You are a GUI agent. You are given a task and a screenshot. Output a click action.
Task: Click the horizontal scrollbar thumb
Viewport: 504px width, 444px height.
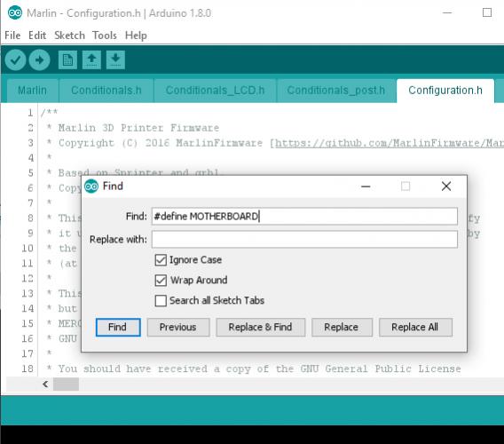tap(66, 384)
